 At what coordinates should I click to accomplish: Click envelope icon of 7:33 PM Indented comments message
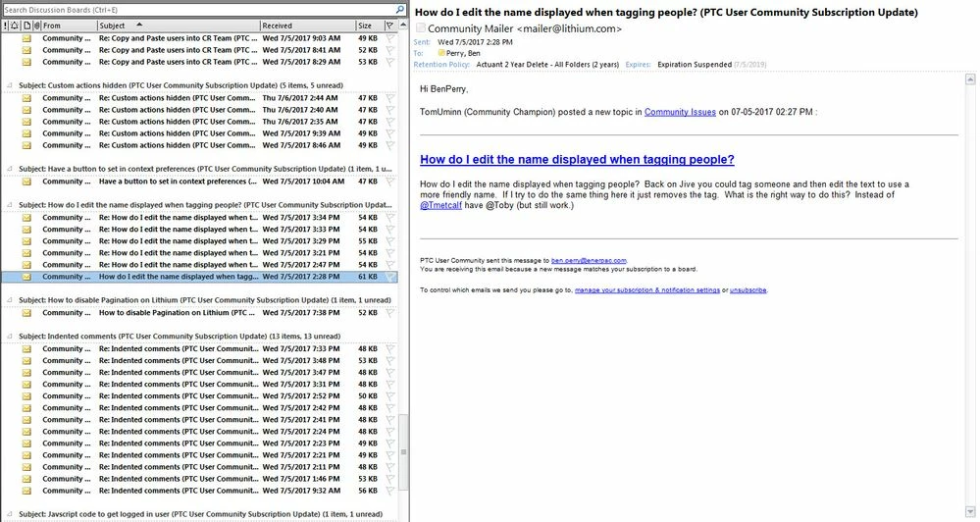tap(26, 349)
